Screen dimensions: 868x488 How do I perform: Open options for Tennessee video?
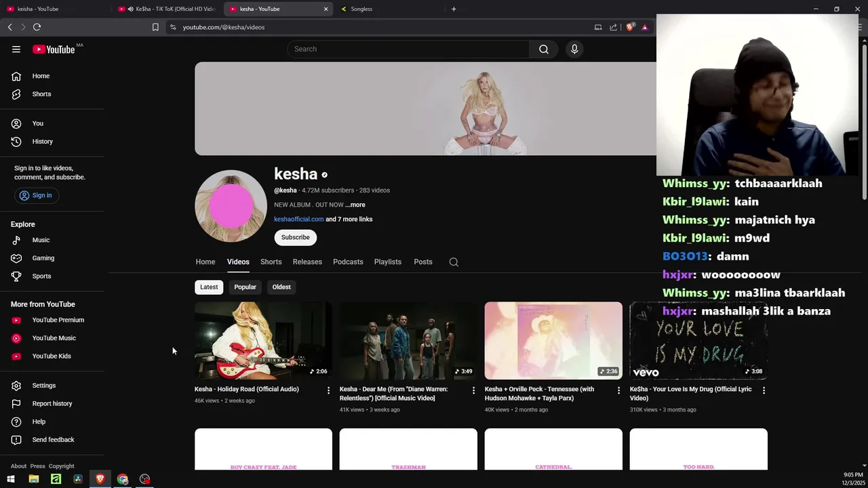(618, 390)
